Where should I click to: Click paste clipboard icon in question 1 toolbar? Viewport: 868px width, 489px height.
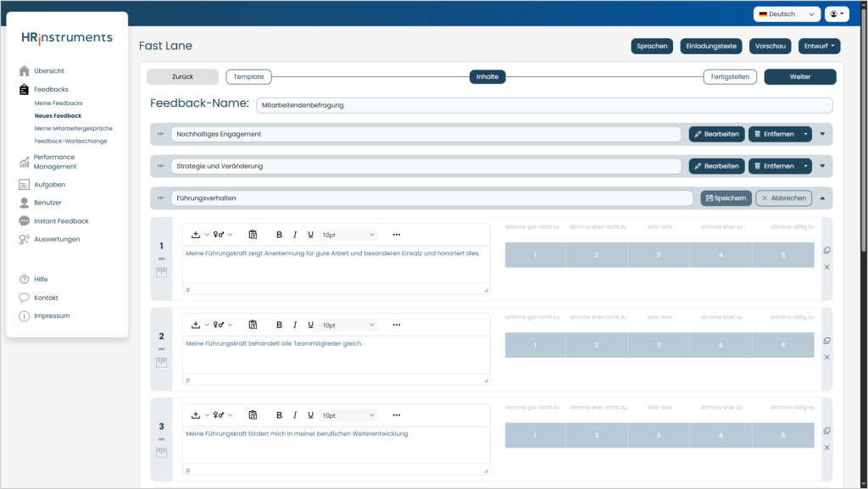(x=253, y=235)
